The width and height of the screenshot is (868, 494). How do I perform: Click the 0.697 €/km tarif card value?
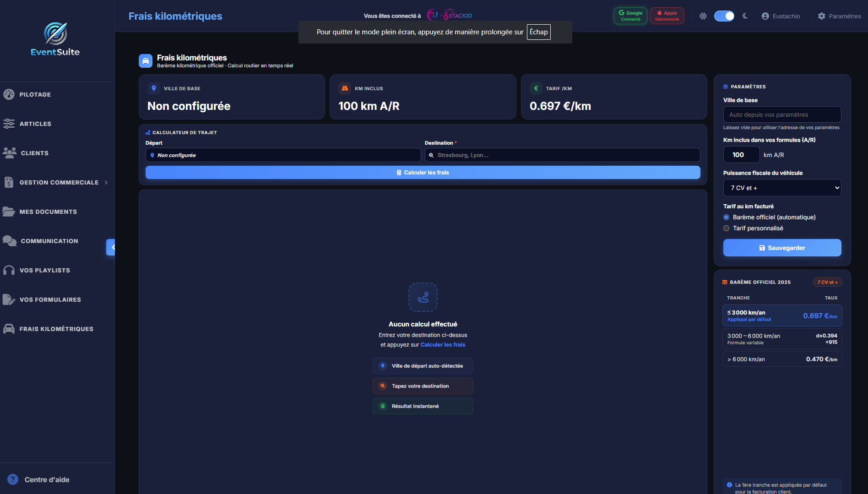tap(560, 106)
